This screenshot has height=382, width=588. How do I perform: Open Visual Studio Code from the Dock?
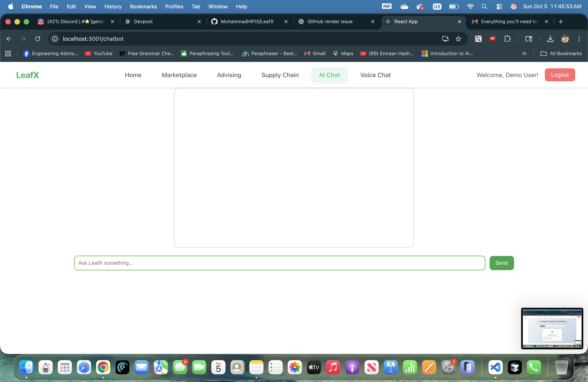pyautogui.click(x=495, y=367)
